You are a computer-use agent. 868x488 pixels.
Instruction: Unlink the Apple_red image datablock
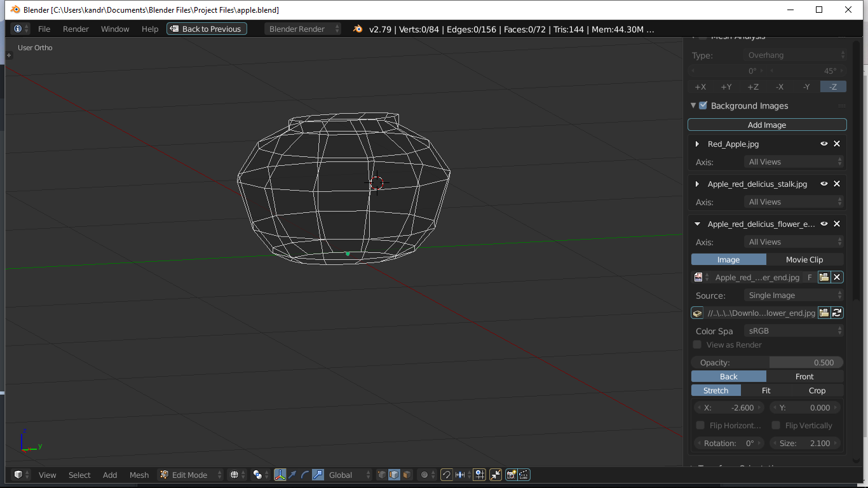point(837,277)
